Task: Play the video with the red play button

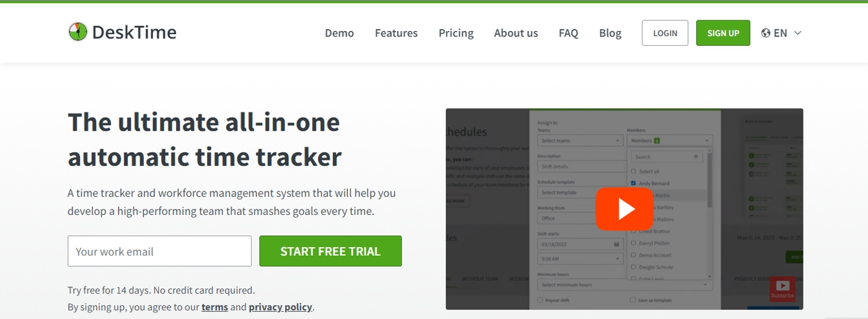Action: (624, 209)
